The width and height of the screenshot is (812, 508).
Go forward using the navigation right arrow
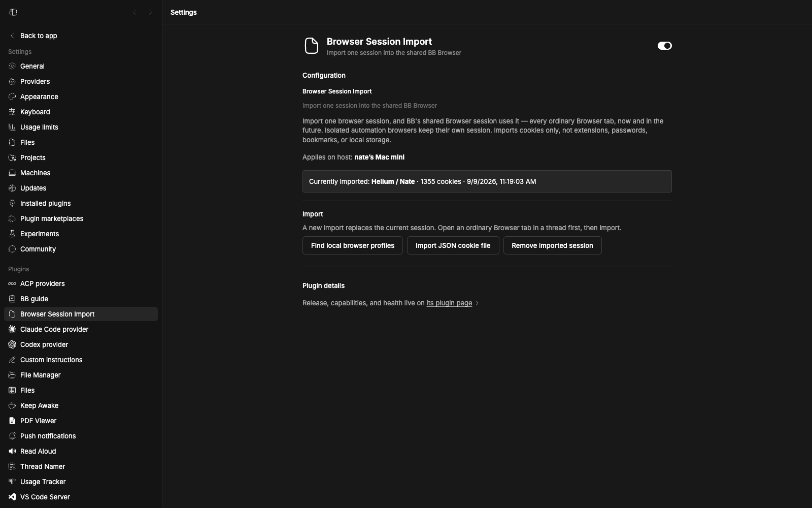150,12
